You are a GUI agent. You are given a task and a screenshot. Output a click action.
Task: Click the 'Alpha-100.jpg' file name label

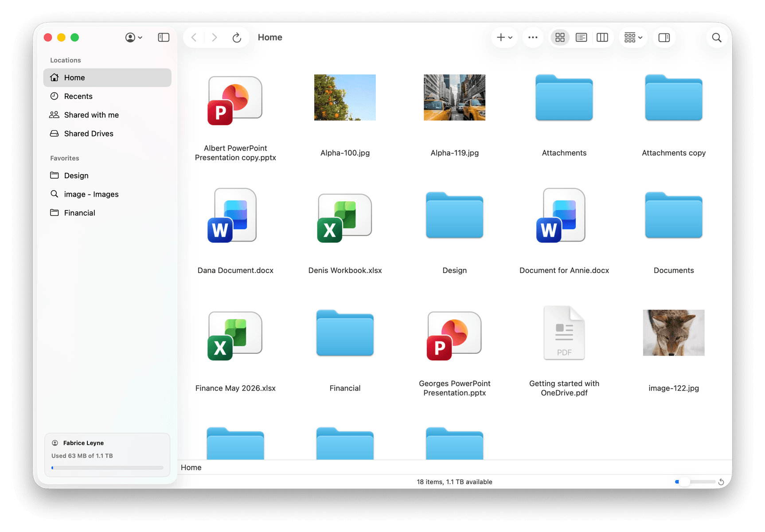point(345,153)
